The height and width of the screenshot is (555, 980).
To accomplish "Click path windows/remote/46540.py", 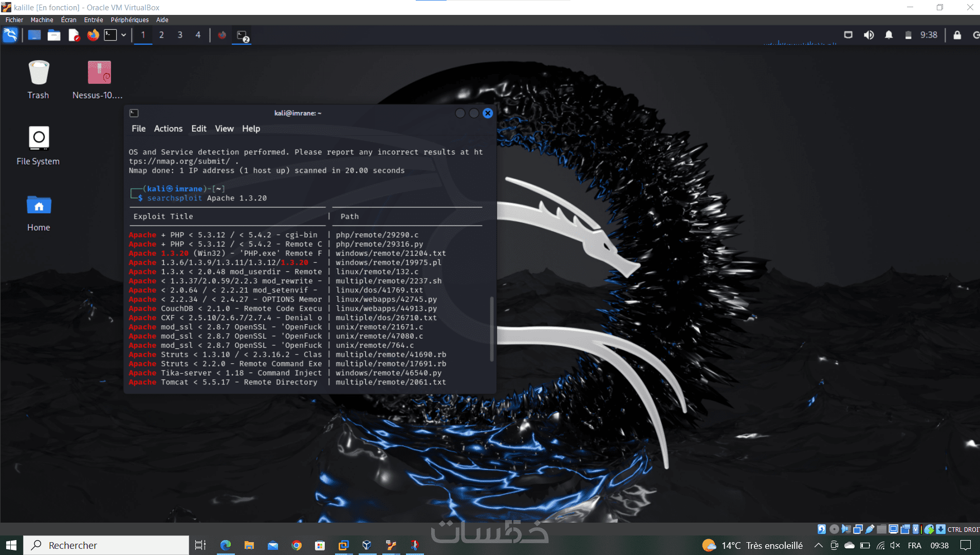I will pos(389,373).
